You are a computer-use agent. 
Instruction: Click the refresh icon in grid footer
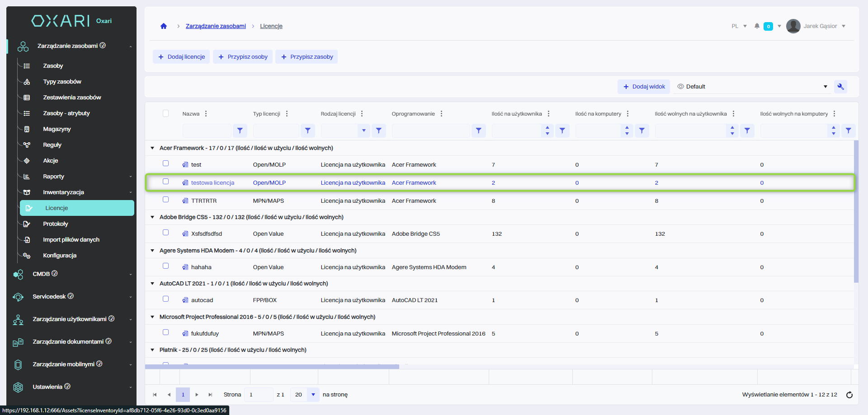pyautogui.click(x=849, y=395)
